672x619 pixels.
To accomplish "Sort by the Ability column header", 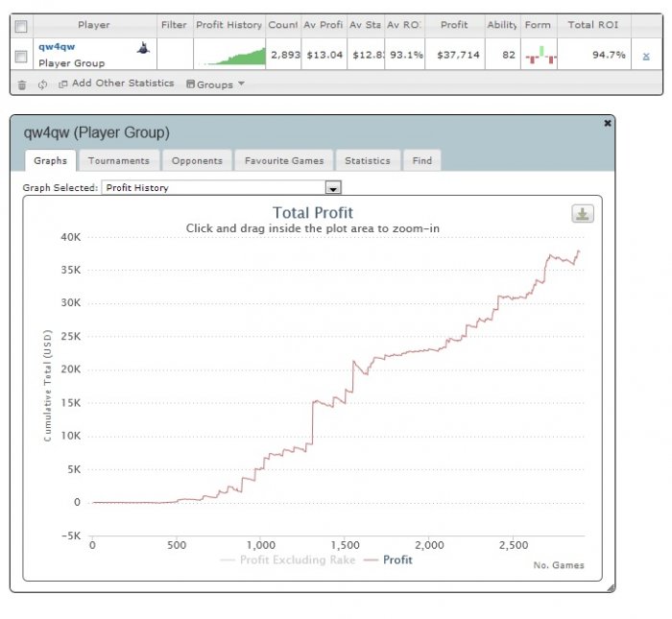I will click(502, 25).
